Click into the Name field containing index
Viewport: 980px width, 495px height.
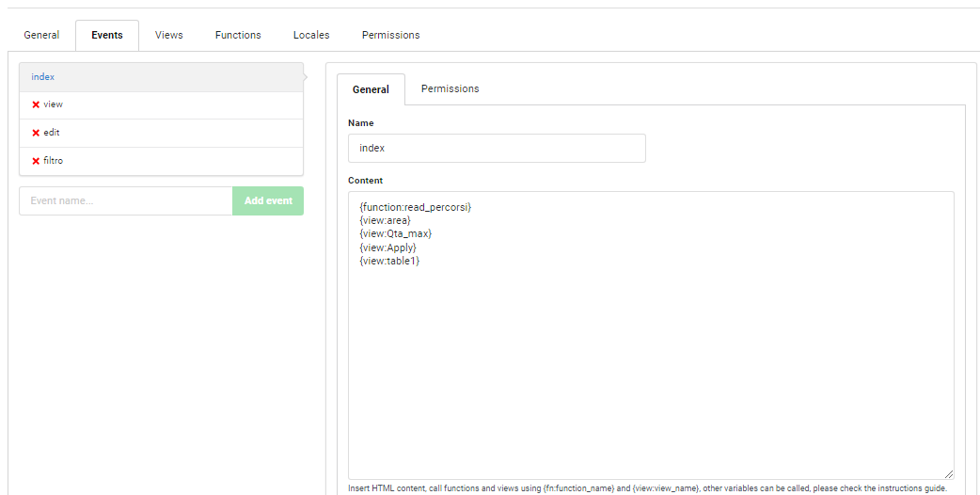click(x=497, y=148)
